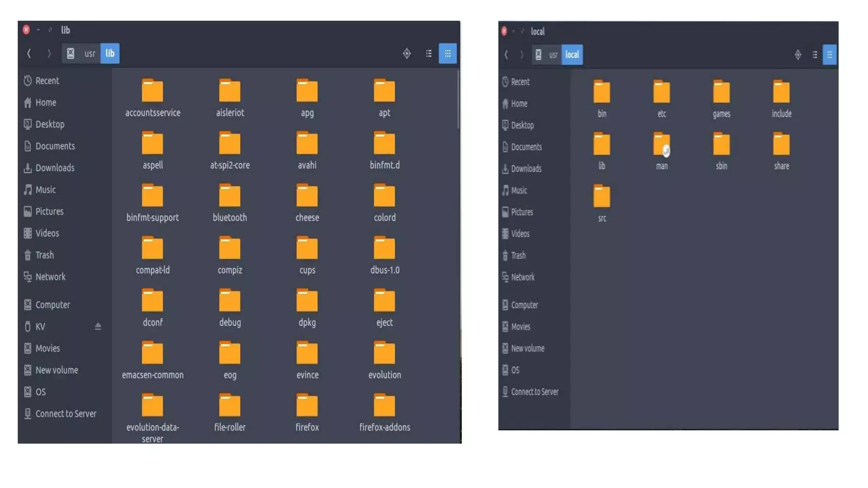Open Trash in local window sidebar
Viewport: 868px width, 488px height.
tap(517, 255)
